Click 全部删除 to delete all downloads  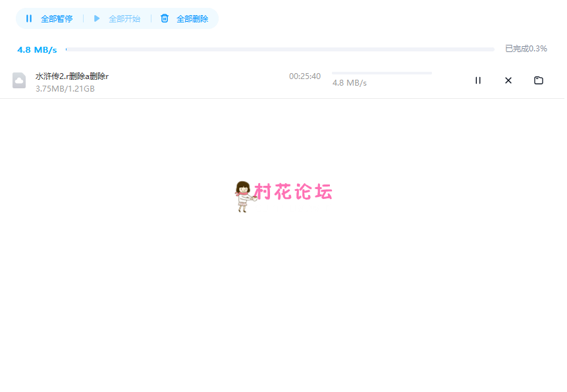coord(184,18)
